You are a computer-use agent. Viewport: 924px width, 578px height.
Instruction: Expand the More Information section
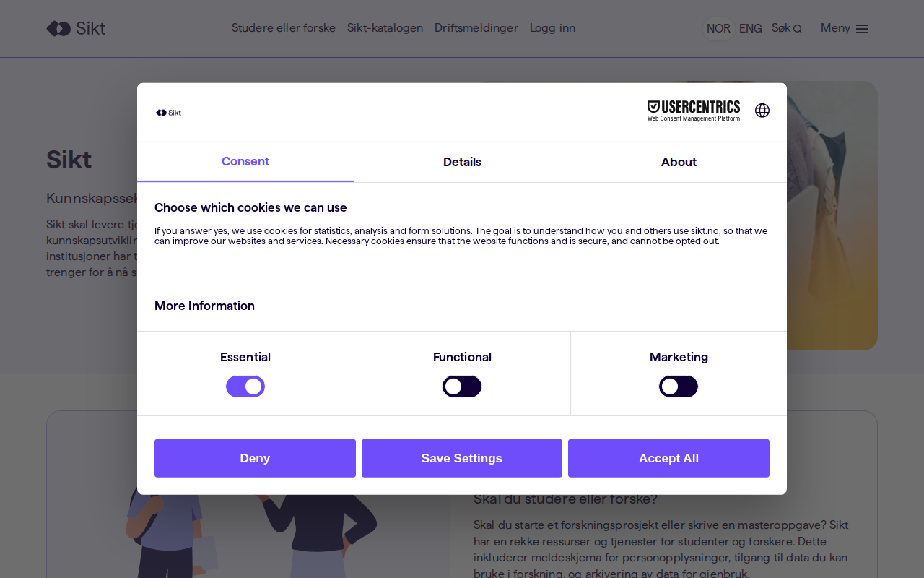tap(204, 306)
